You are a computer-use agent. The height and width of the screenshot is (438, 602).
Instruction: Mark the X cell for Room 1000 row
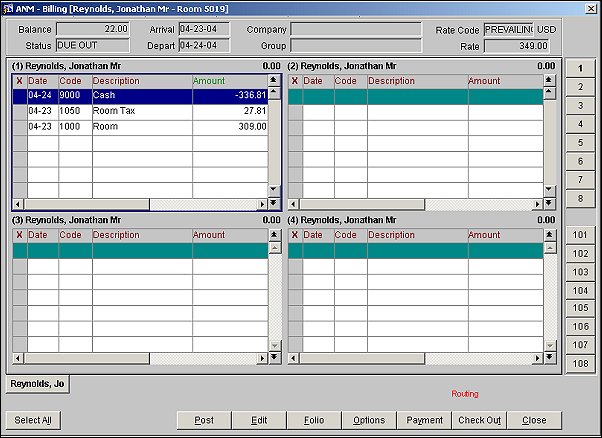click(x=19, y=127)
